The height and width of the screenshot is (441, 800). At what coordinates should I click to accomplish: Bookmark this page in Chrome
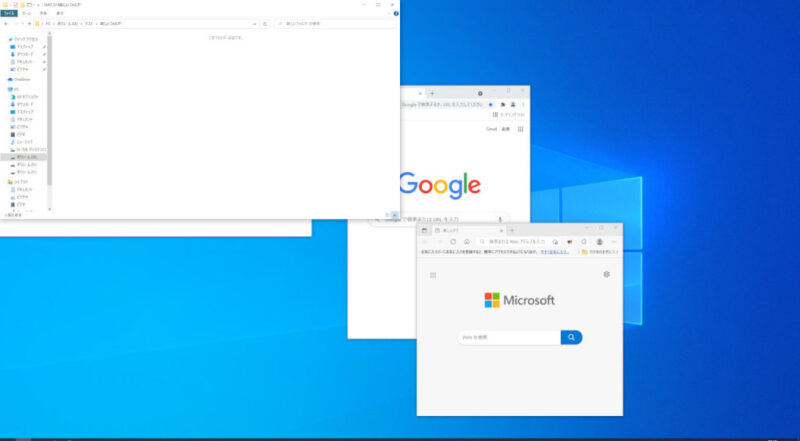491,105
